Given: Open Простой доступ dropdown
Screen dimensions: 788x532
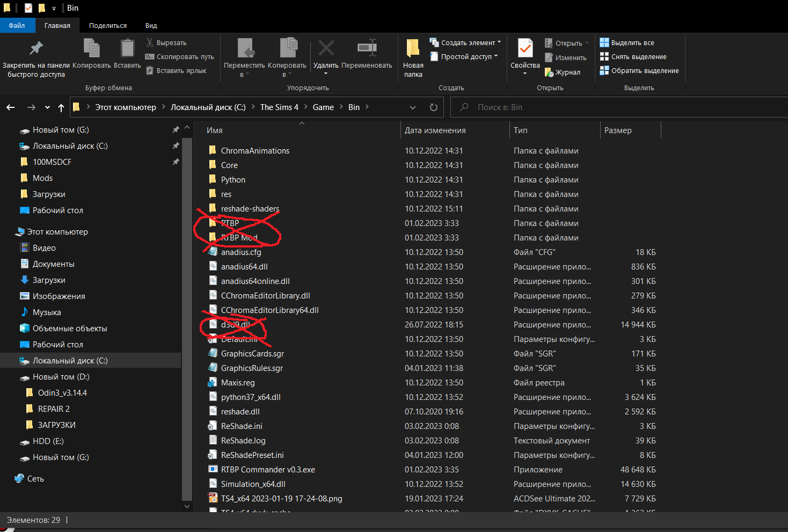Looking at the screenshot, I should click(x=464, y=56).
